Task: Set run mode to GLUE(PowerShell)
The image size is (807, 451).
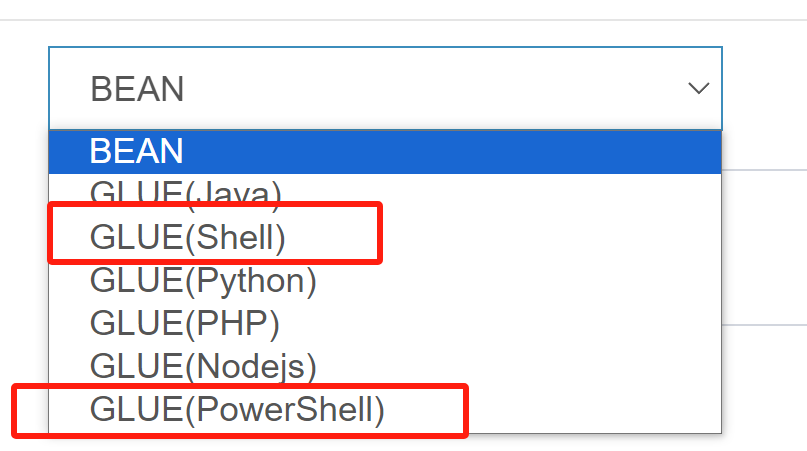Action: coord(237,409)
